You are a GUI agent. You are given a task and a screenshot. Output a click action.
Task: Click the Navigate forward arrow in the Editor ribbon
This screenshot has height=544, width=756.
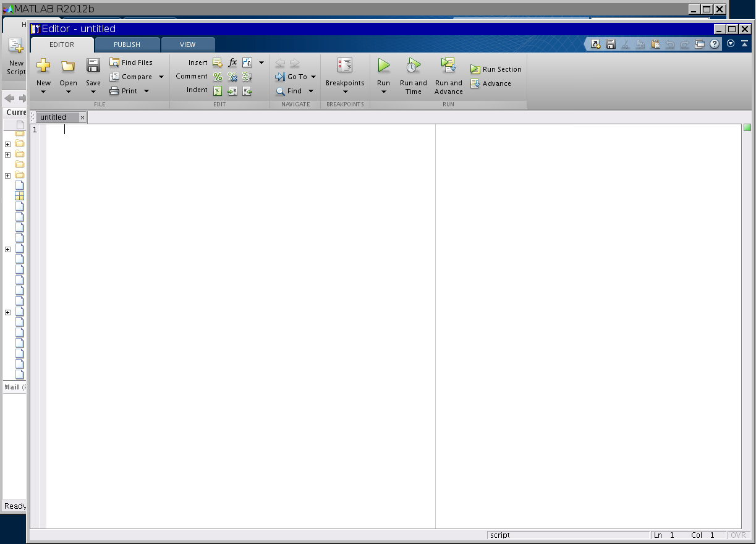(x=294, y=63)
